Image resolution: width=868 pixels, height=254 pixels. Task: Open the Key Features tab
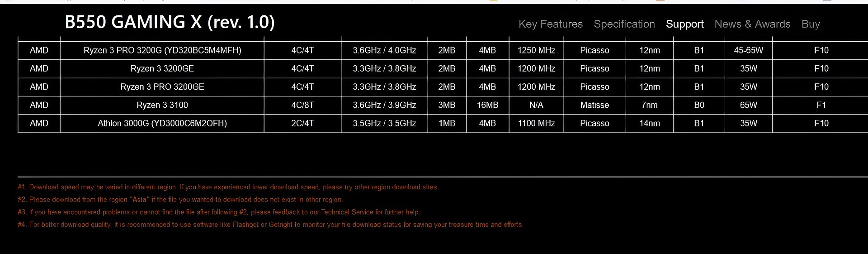550,24
